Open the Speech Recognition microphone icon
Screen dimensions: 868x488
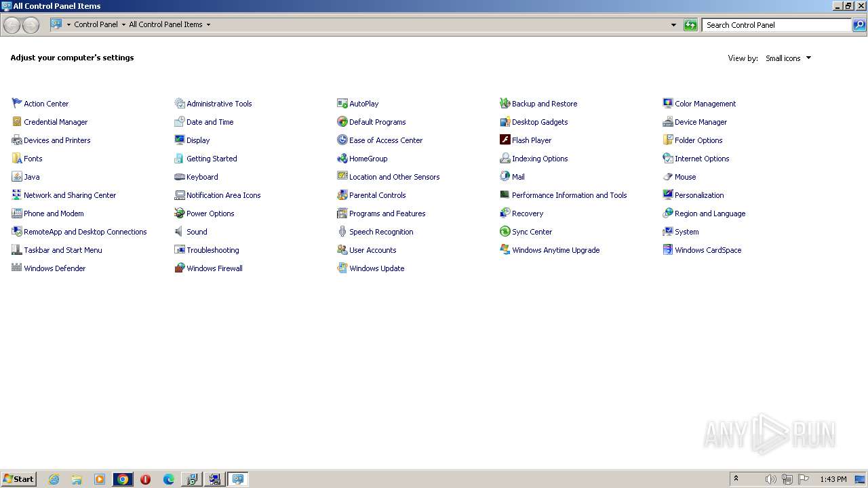click(x=342, y=231)
